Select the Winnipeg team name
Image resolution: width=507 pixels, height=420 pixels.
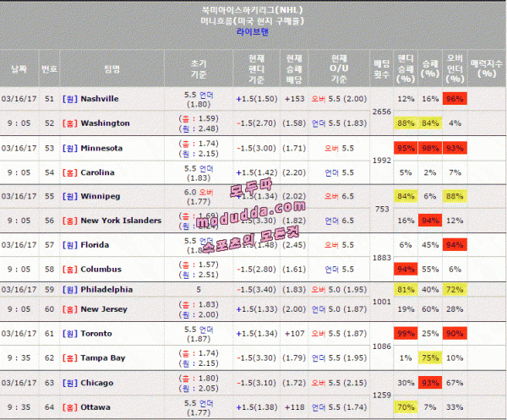click(101, 196)
